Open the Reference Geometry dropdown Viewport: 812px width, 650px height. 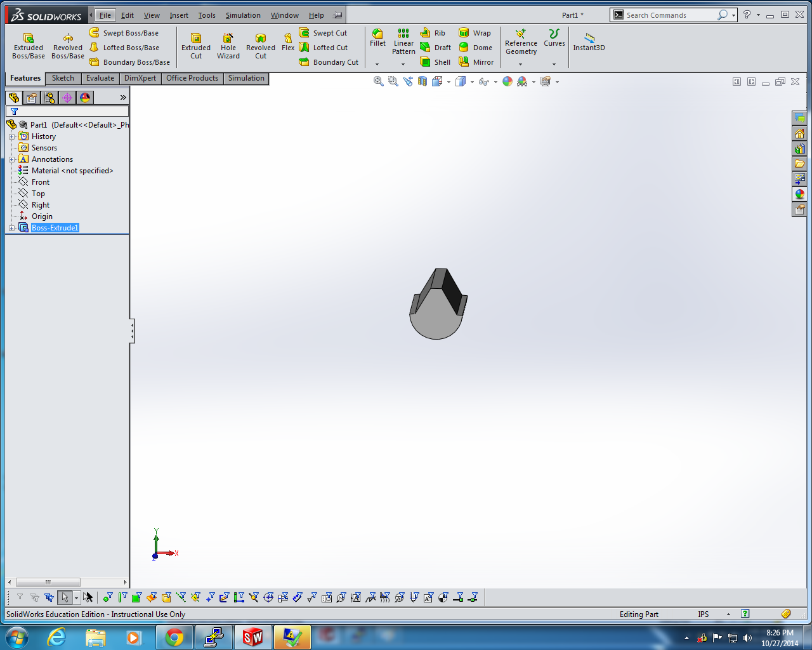click(521, 64)
